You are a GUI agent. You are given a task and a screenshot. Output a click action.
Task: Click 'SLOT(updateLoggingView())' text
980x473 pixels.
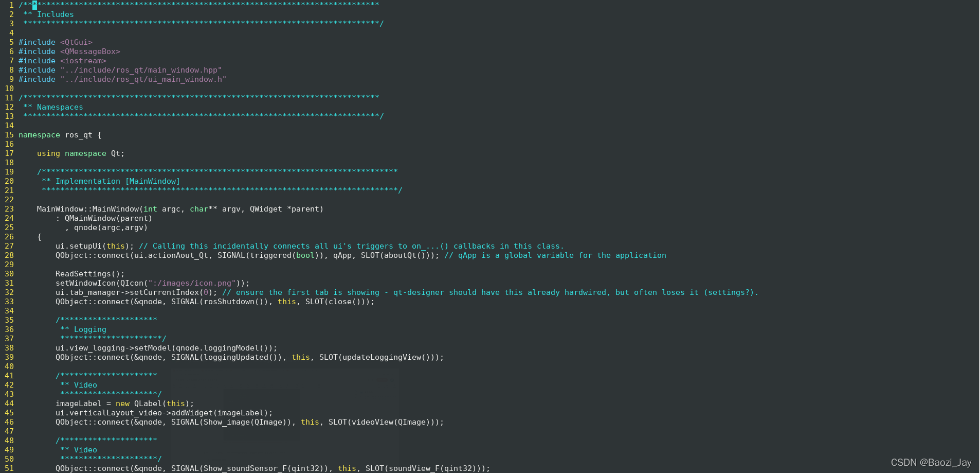click(x=379, y=357)
